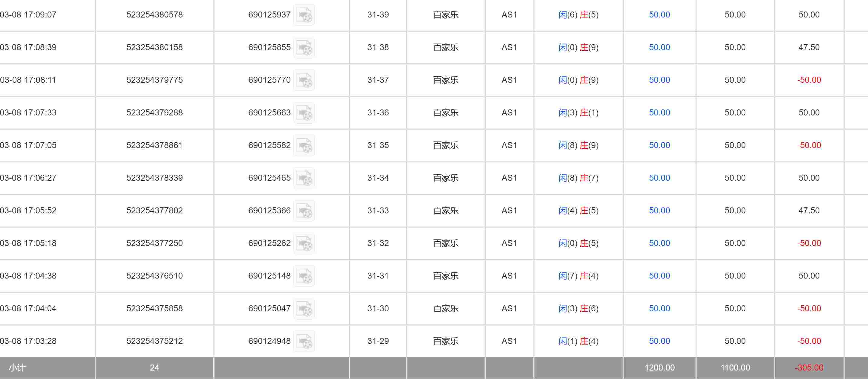The width and height of the screenshot is (868, 379).
Task: Open blue 50.00 bet amount for round 31-33
Action: click(659, 211)
